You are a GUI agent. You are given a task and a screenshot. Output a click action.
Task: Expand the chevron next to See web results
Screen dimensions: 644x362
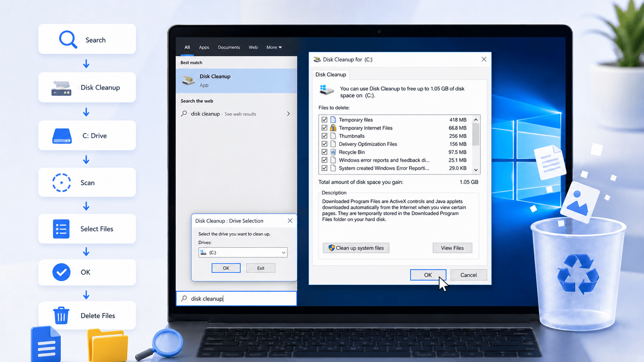coord(288,114)
